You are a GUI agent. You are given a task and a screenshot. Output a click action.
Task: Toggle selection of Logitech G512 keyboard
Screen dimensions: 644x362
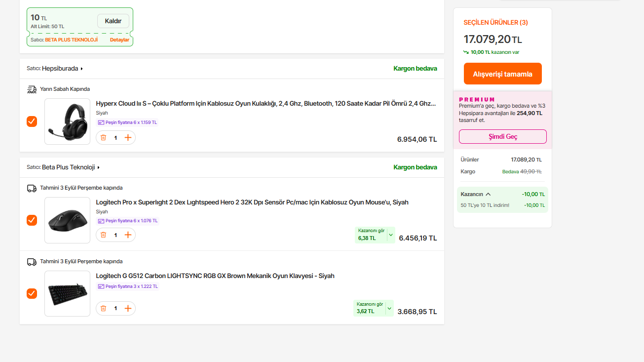pos(32,294)
